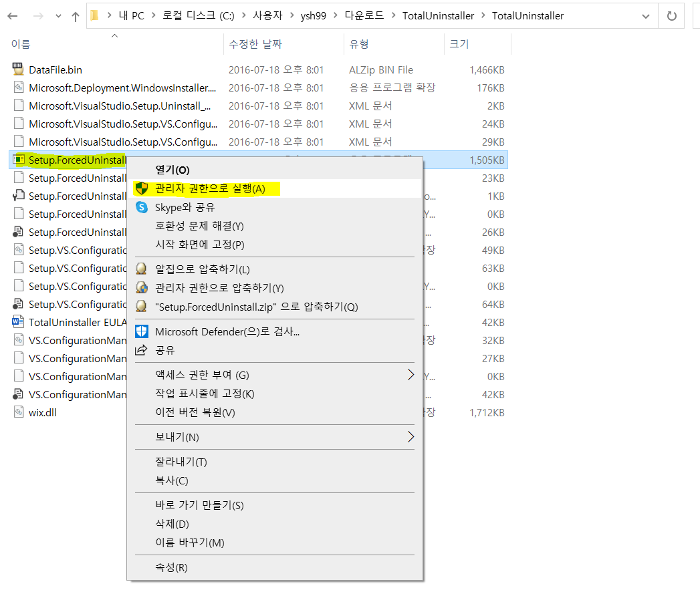Select TotalUninstaller EULA Word document icon
Image resolution: width=700 pixels, height=606 pixels.
pyautogui.click(x=18, y=322)
